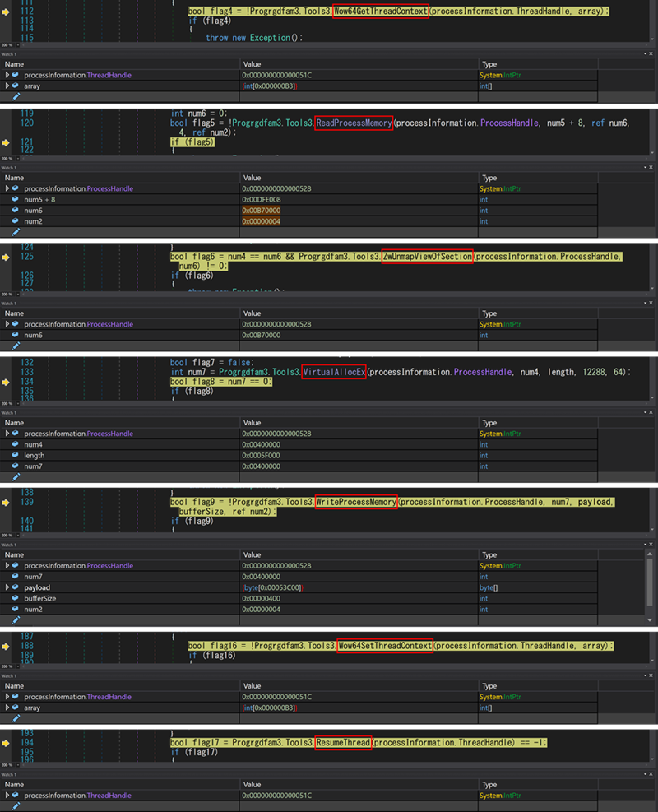Click the scroll-down arrow in the payload watch panel
The image size is (658, 812).
(x=650, y=619)
